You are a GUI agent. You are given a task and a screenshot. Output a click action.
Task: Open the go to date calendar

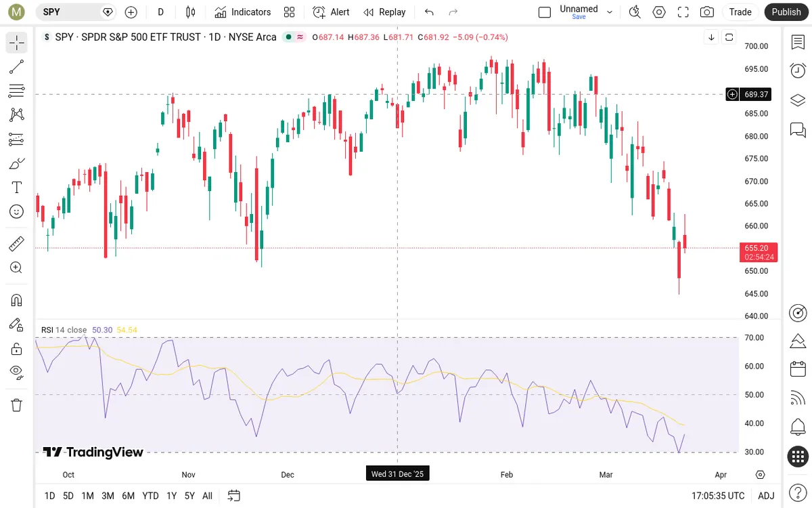(x=234, y=496)
